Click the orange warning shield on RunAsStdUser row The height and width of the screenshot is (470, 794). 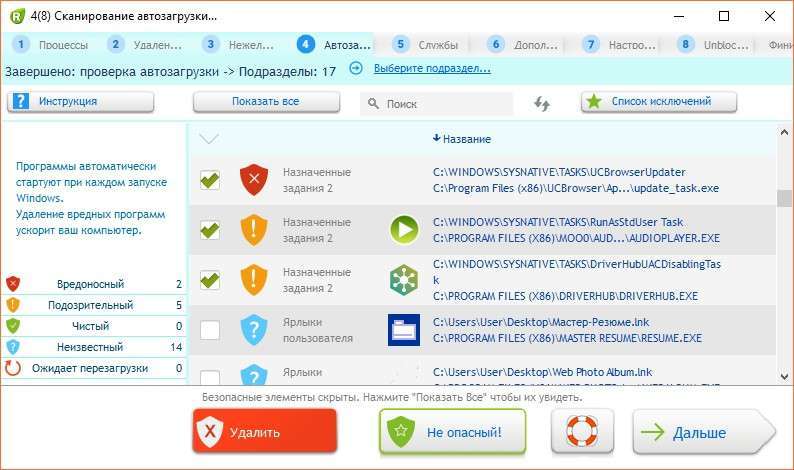coord(254,230)
